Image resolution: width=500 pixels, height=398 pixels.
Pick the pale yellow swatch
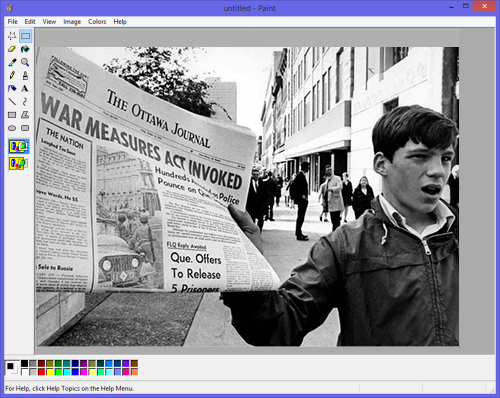point(92,372)
